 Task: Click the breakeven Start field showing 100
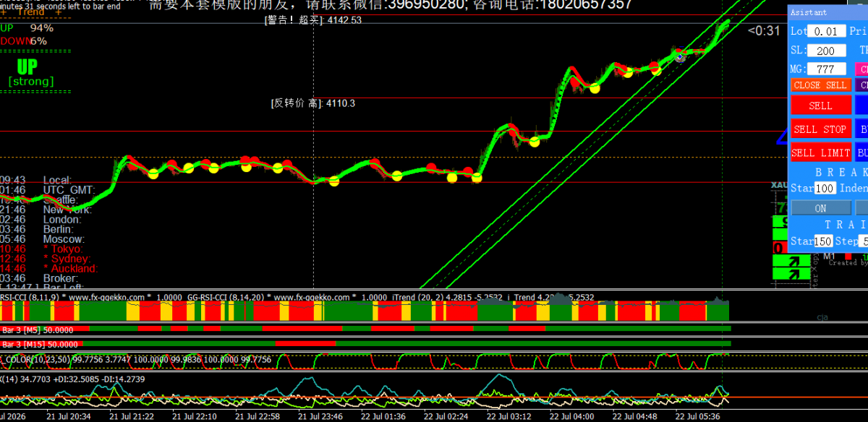[x=825, y=188]
